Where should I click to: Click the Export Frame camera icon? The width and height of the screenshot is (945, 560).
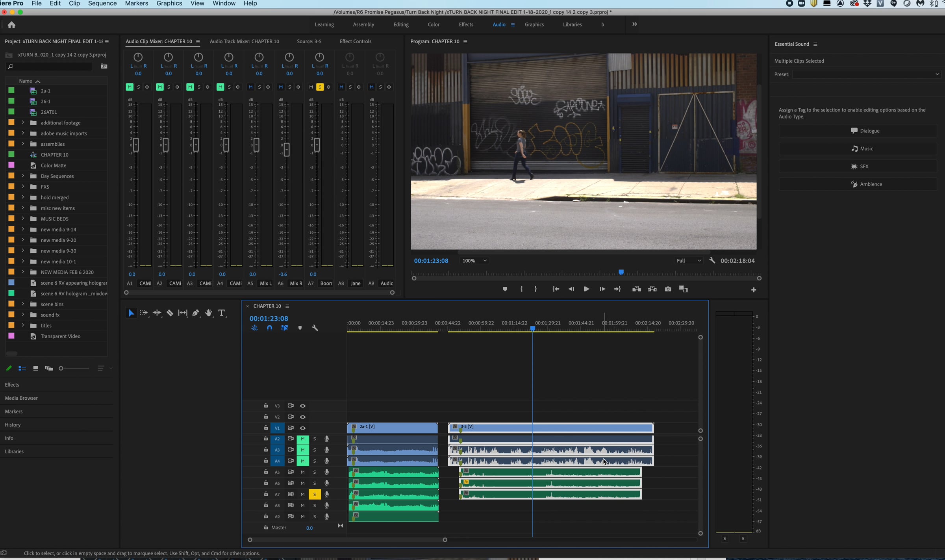click(668, 289)
